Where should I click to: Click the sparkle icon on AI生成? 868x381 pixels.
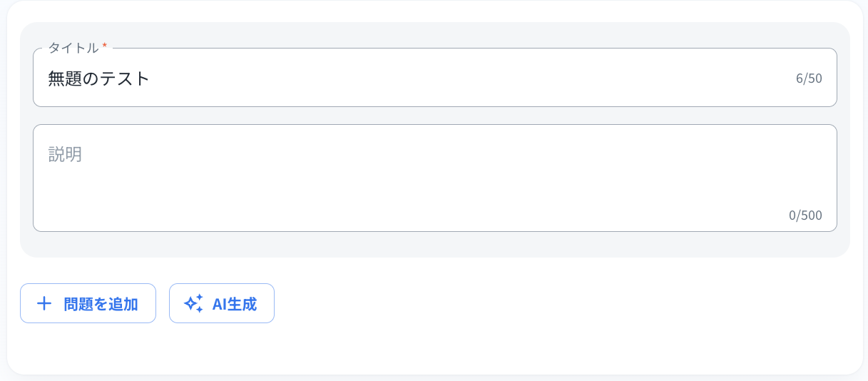coord(193,303)
